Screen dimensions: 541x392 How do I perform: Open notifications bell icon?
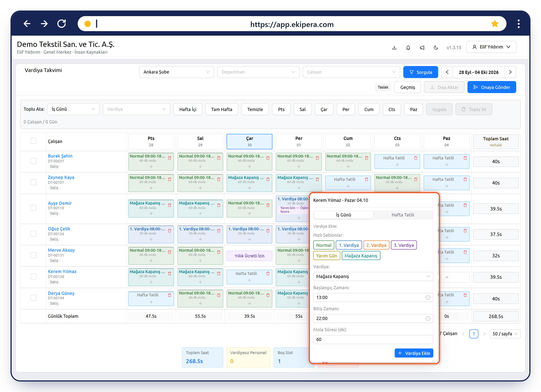coord(408,47)
